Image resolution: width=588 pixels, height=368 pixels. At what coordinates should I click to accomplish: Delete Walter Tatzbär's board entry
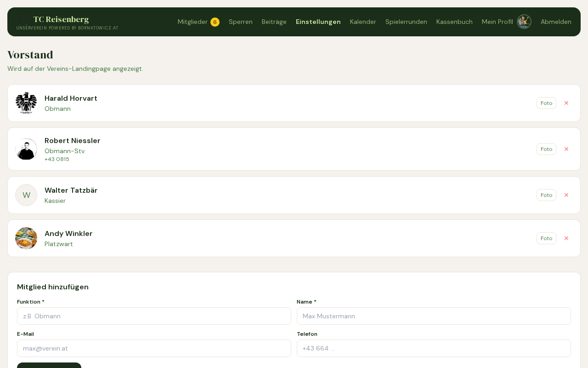pos(566,195)
